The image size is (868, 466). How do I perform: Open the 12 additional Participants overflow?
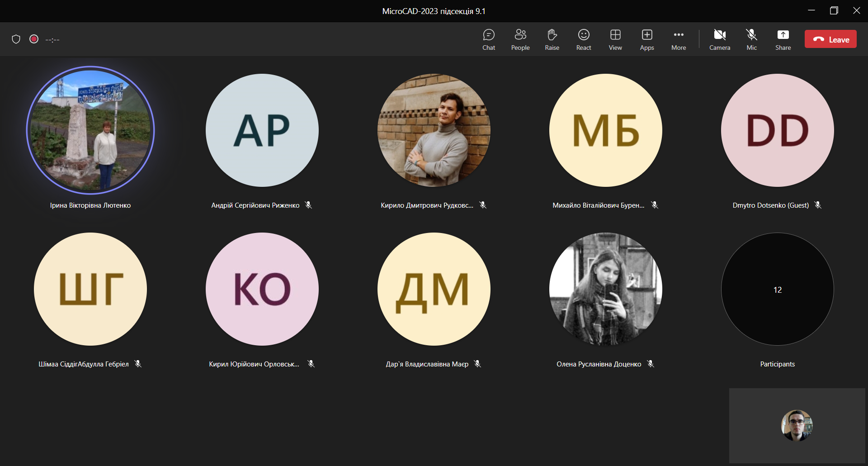click(x=777, y=290)
